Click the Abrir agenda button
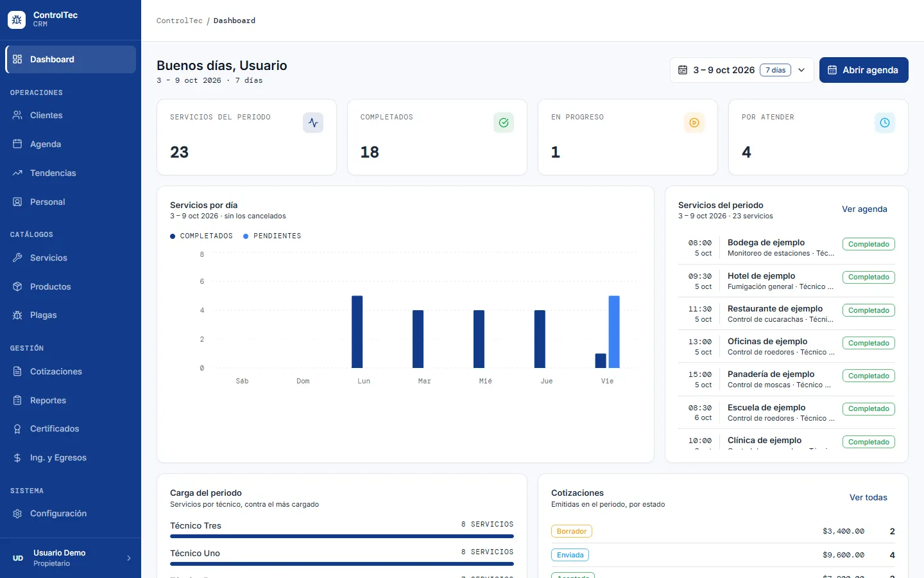The height and width of the screenshot is (578, 924). (864, 70)
